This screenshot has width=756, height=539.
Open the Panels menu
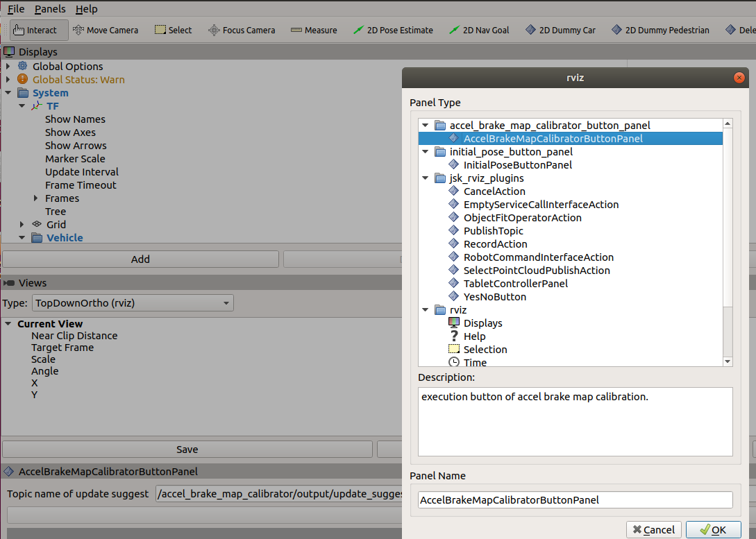[x=50, y=9]
